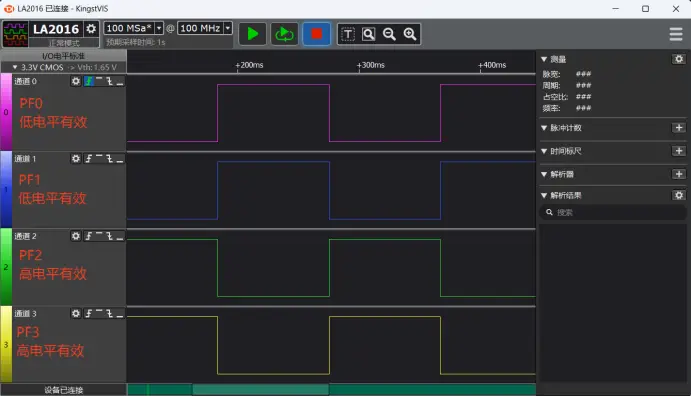Click the channel 2 label PF2
Viewport: 691px width, 396px height.
click(x=30, y=255)
